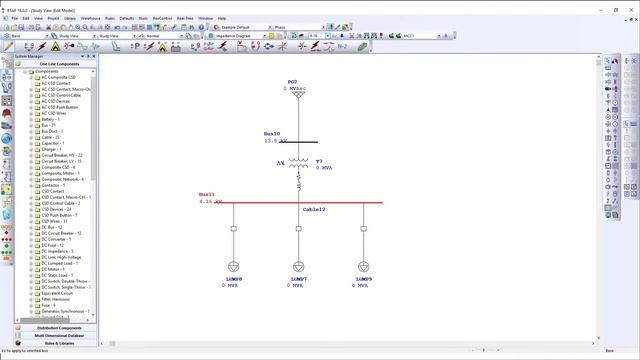Click the red hard-hat icon in left sidebar
640x360 pixels.
tap(7, 113)
